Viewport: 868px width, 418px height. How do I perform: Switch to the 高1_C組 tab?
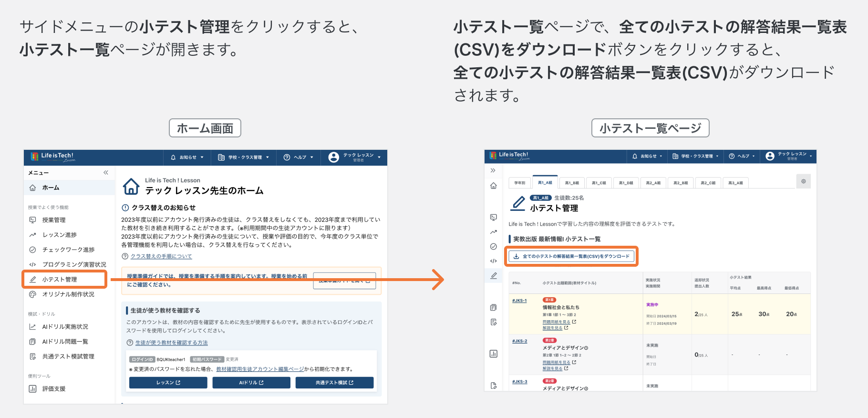(599, 183)
